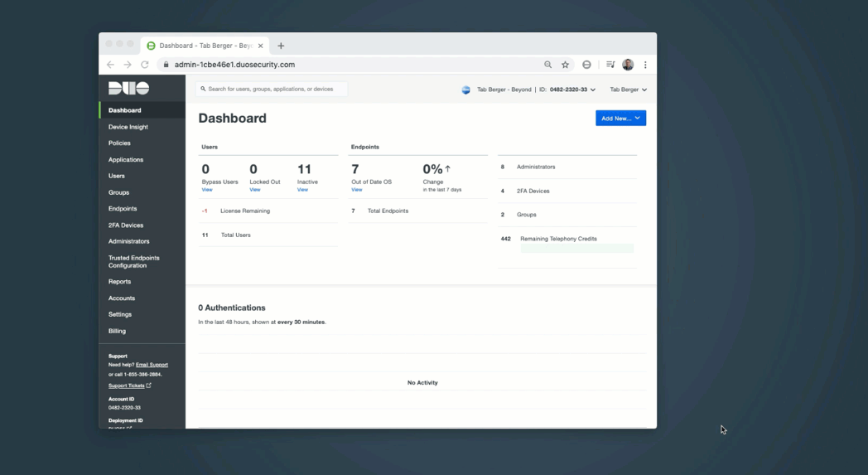This screenshot has height=475, width=868.
Task: Click the browser forward arrow
Action: tap(128, 65)
